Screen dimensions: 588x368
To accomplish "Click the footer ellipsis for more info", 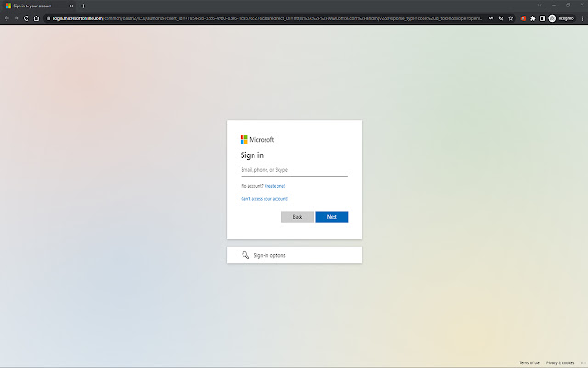I will 582,363.
